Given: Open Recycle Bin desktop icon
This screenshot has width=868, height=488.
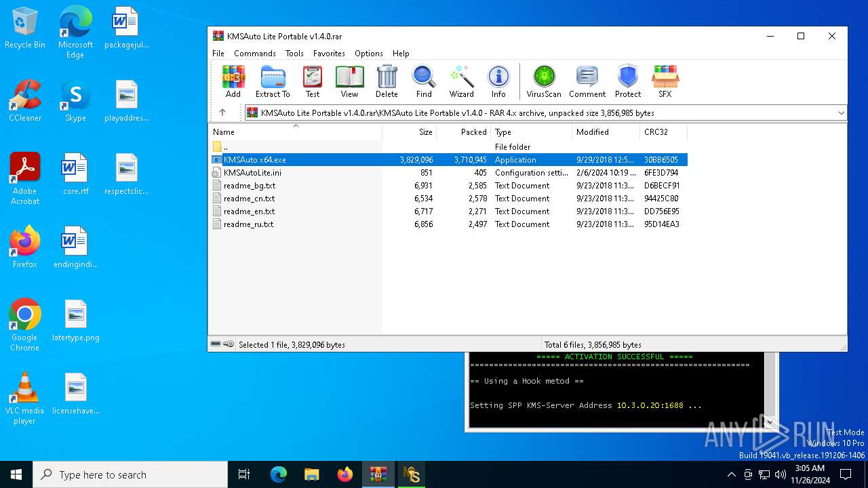Looking at the screenshot, I should click(25, 28).
